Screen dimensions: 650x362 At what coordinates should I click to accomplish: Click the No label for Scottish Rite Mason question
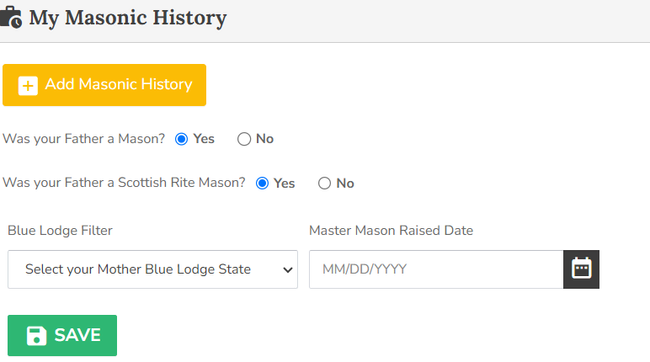[x=345, y=183]
